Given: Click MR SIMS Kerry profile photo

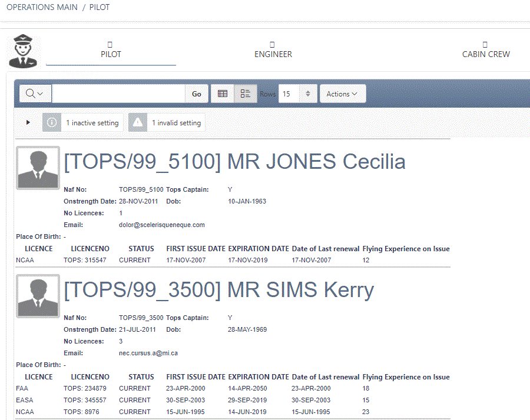Looking at the screenshot, I should [38, 296].
